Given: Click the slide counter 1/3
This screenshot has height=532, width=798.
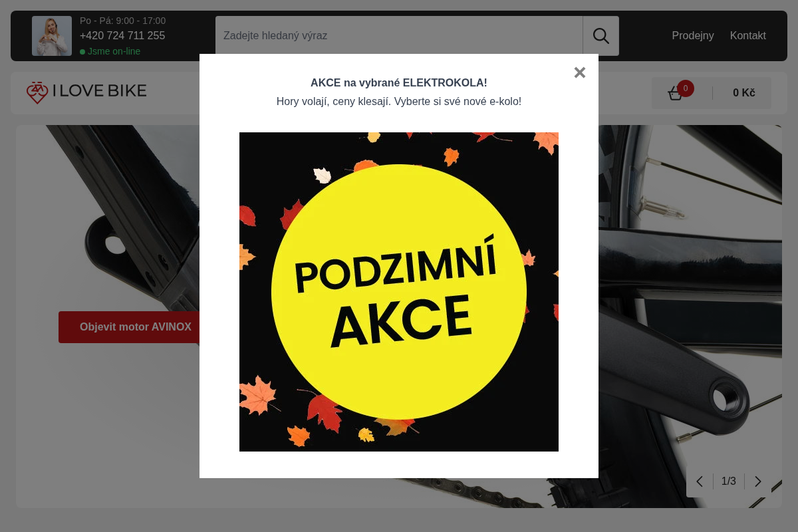Looking at the screenshot, I should [729, 481].
